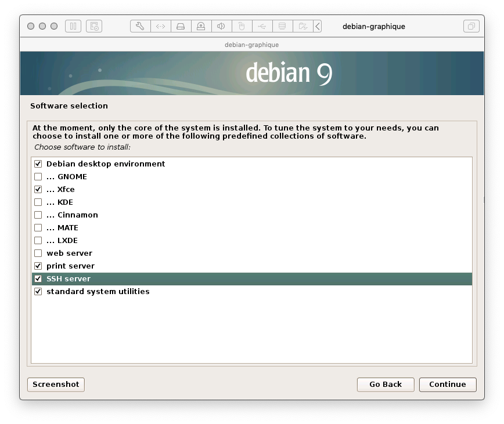Collapse the toolbar with the left chevron
Viewport: 504px width, 424px height.
click(x=317, y=26)
